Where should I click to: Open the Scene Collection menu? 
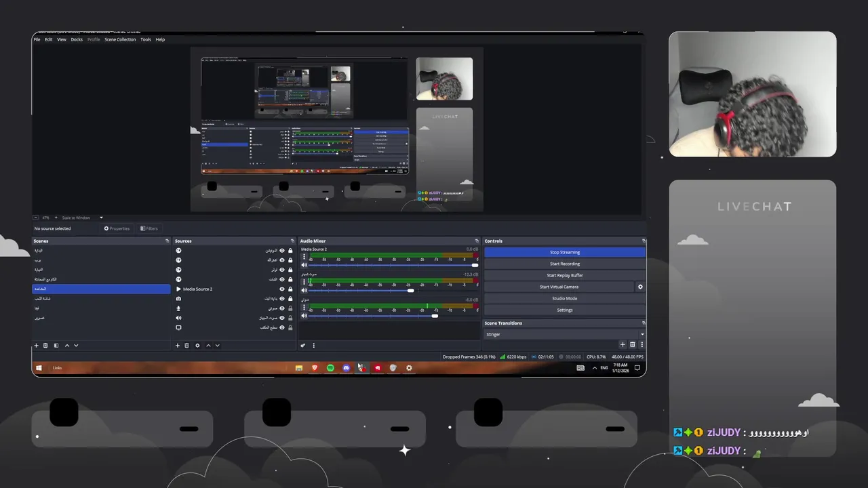(x=120, y=39)
